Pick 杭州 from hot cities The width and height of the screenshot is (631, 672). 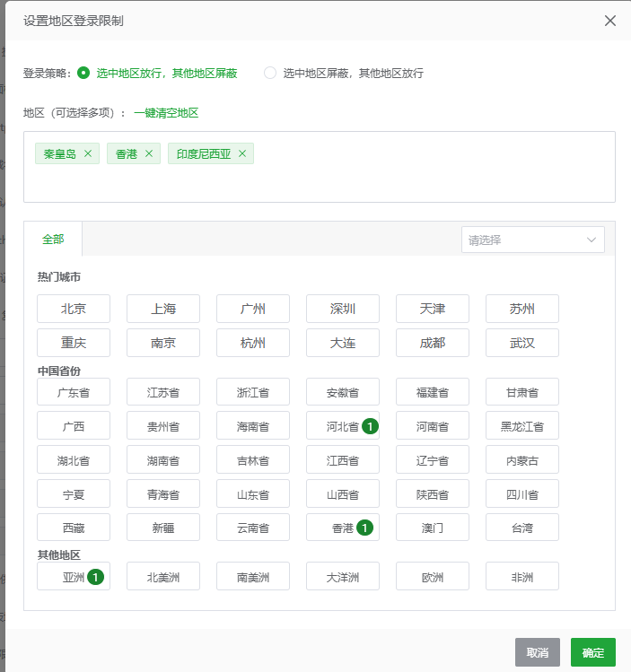coord(253,343)
